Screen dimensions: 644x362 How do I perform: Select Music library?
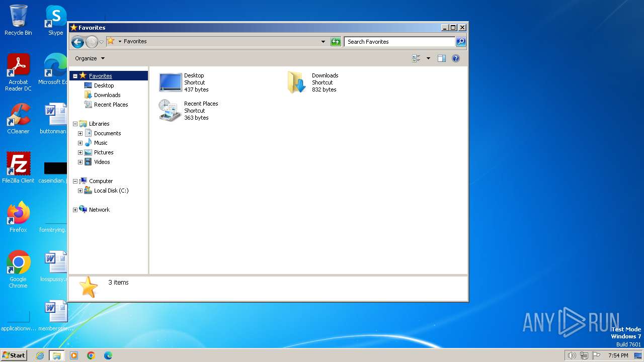coord(101,143)
